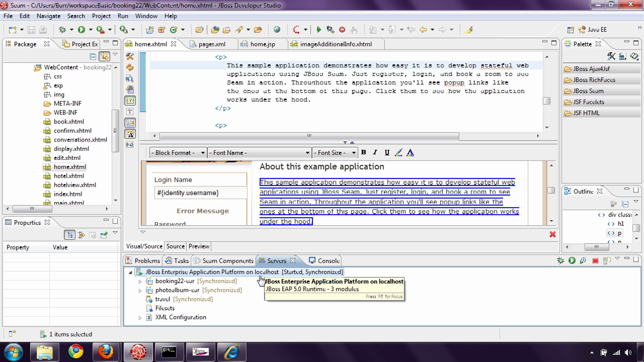Select hotel.xhtml in Package Explorer
This screenshot has height=362, width=644.
tap(69, 176)
